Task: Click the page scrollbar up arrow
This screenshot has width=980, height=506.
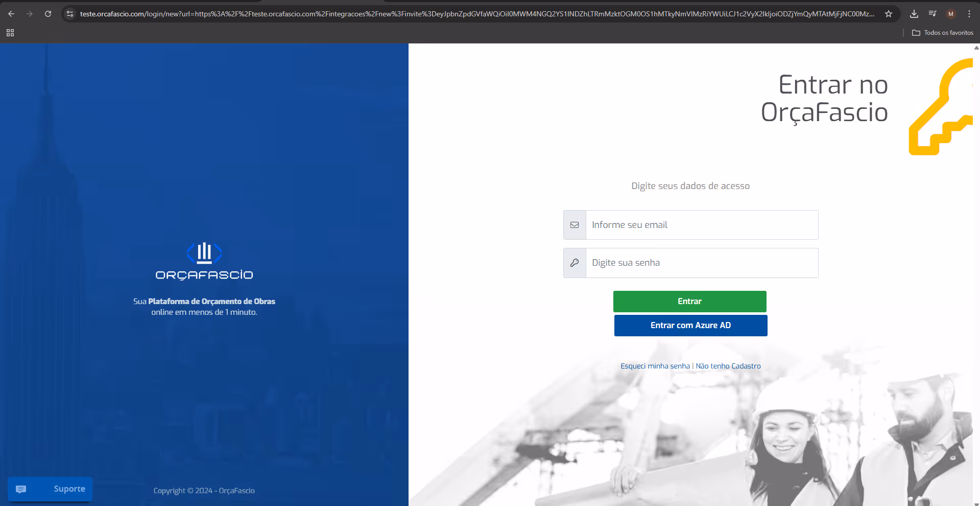Action: click(976, 48)
